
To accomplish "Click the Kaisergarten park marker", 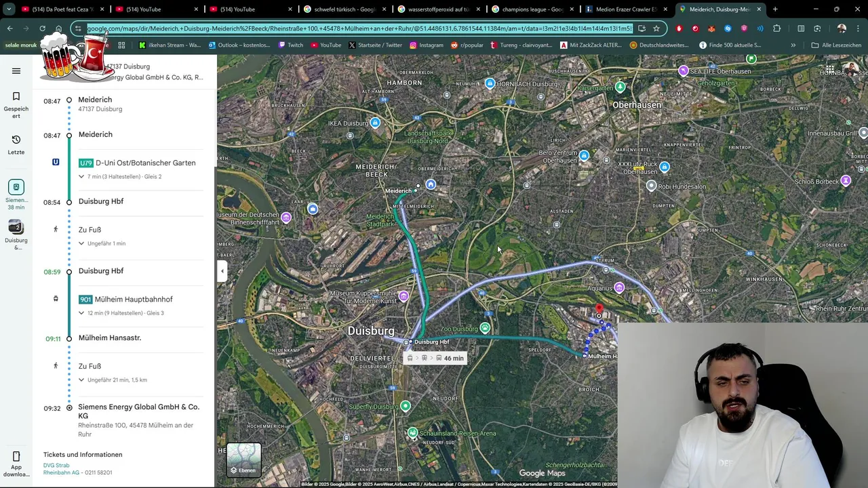I will point(619,87).
